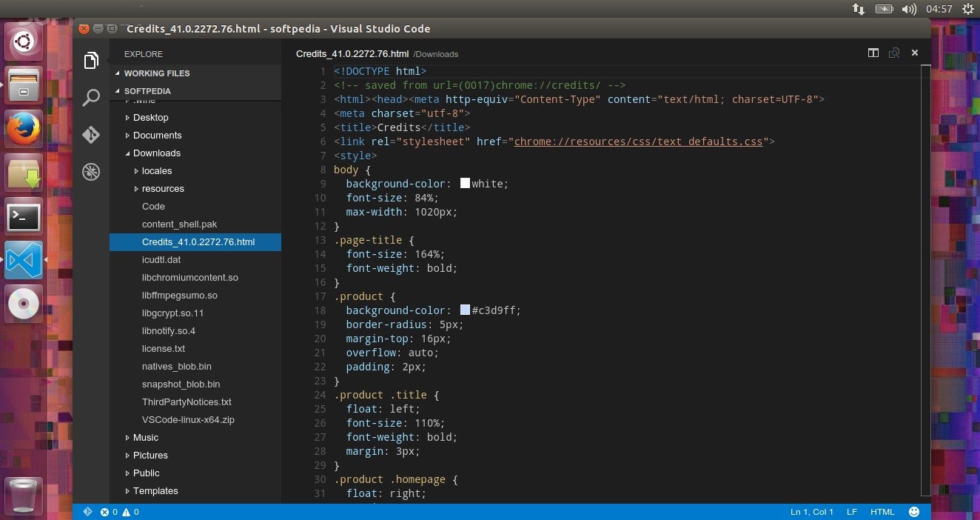Open icudtl.dat in the file tree

195,260
